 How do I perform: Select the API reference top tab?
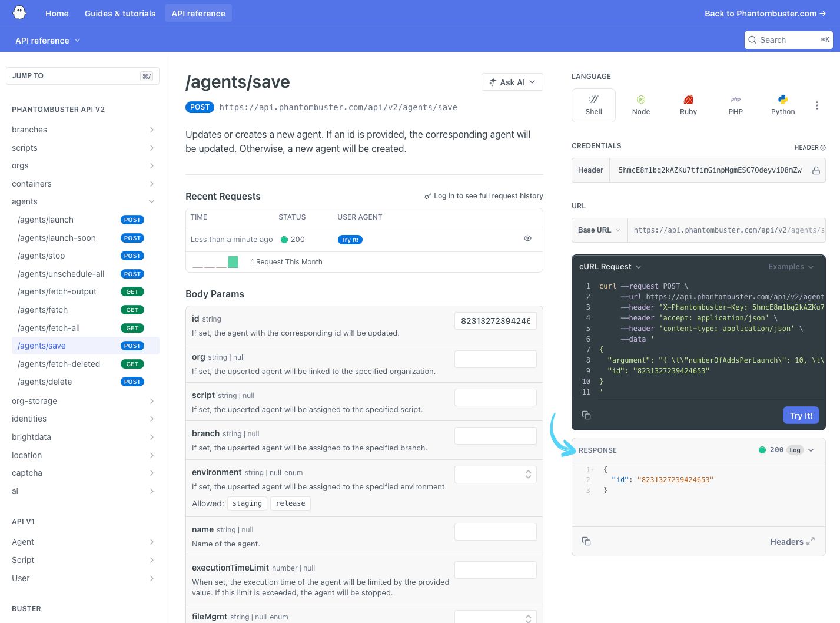pos(198,14)
